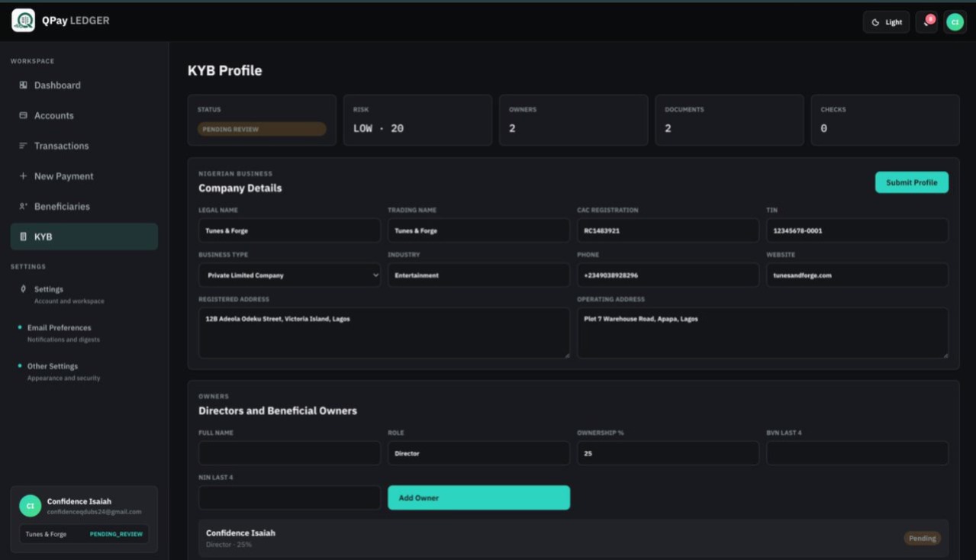The image size is (976, 560).
Task: Click the Ownership % field
Action: [x=668, y=453]
